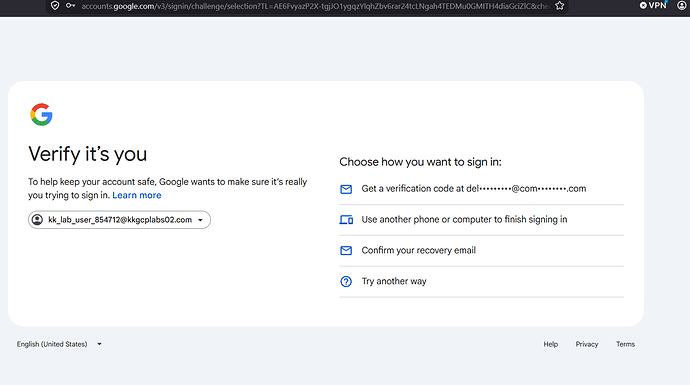Image resolution: width=690 pixels, height=385 pixels.
Task: Click the envelope icon beside Confirm your recovery email
Action: [x=346, y=250]
